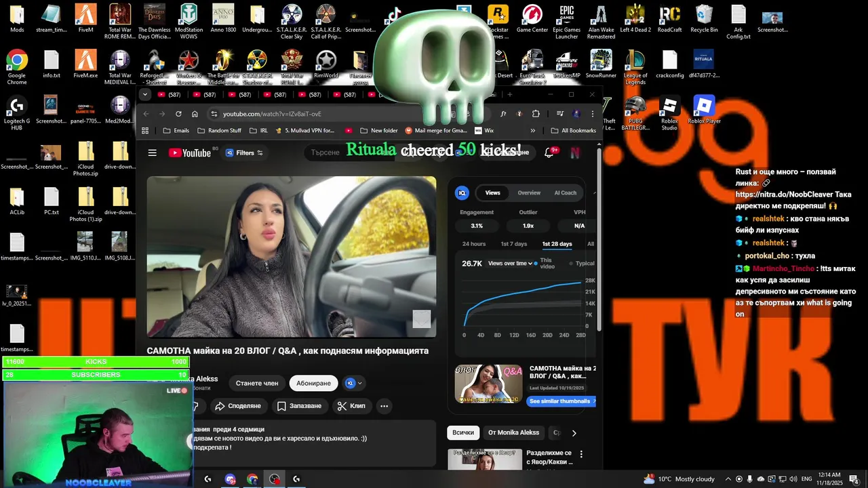Image resolution: width=868 pixels, height=488 pixels.
Task: Go back using Chrome's back arrow
Action: pyautogui.click(x=145, y=114)
